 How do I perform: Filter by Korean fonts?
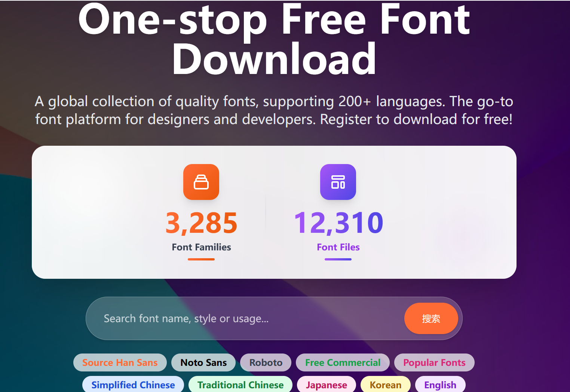click(x=386, y=384)
